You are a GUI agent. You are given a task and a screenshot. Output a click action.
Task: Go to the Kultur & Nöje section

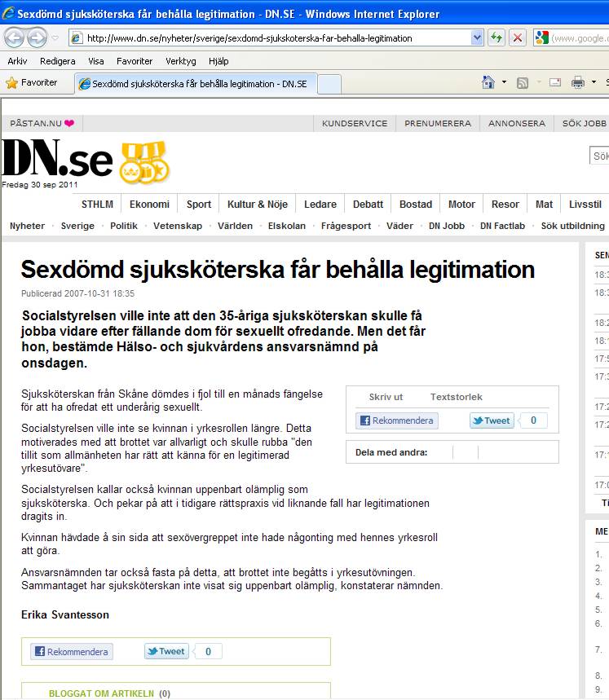tap(257, 205)
